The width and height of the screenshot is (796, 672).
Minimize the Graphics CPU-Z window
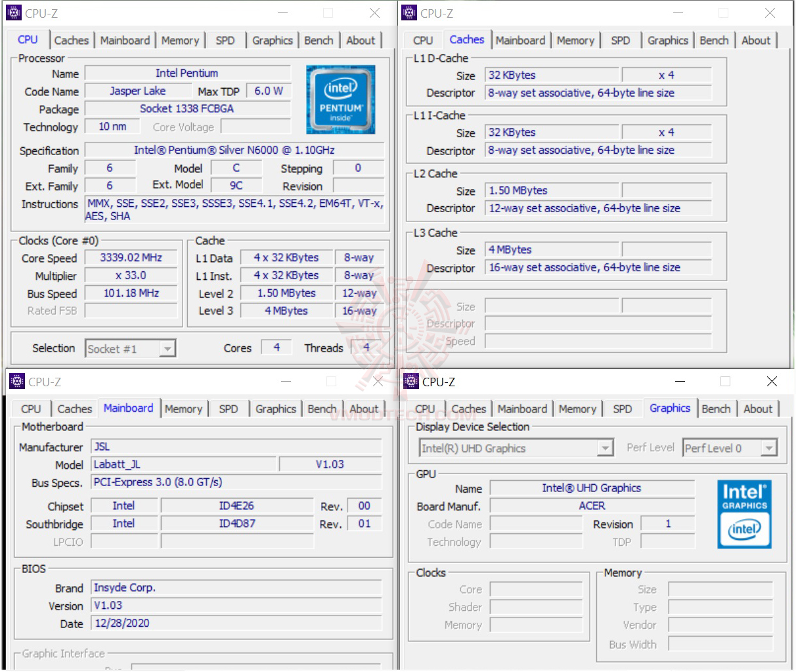pyautogui.click(x=680, y=381)
